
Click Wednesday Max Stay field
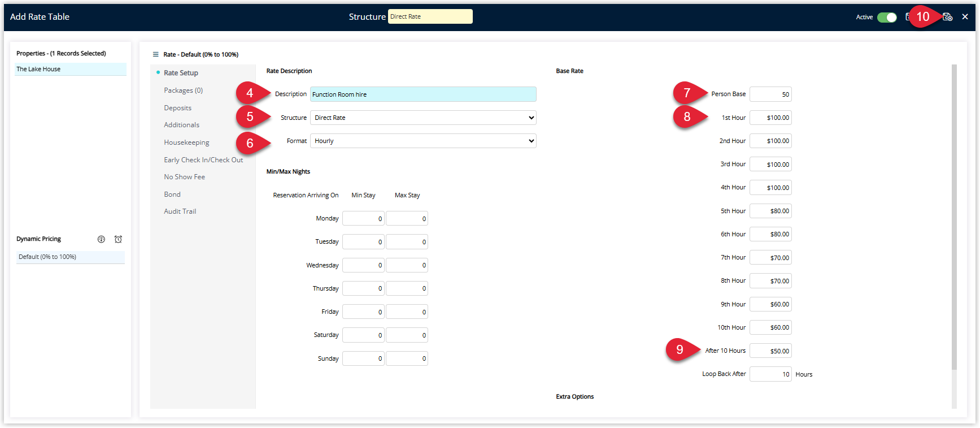407,265
